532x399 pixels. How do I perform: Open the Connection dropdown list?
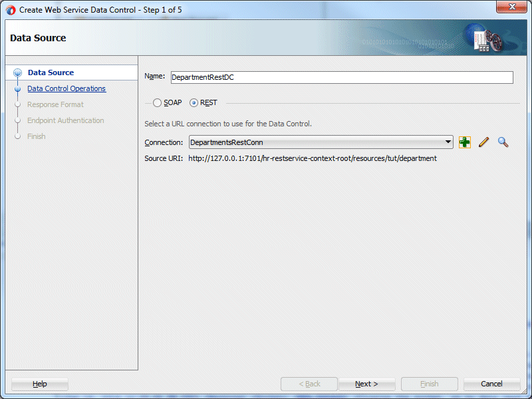(x=321, y=142)
